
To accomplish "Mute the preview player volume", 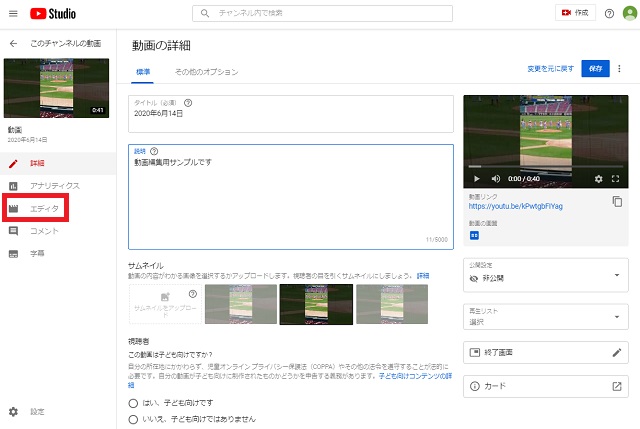I will click(x=496, y=179).
